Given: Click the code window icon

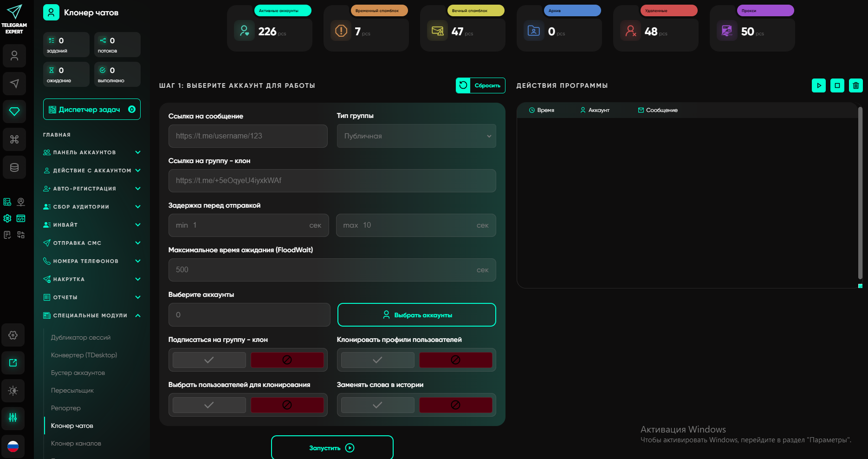Looking at the screenshot, I should [21, 218].
